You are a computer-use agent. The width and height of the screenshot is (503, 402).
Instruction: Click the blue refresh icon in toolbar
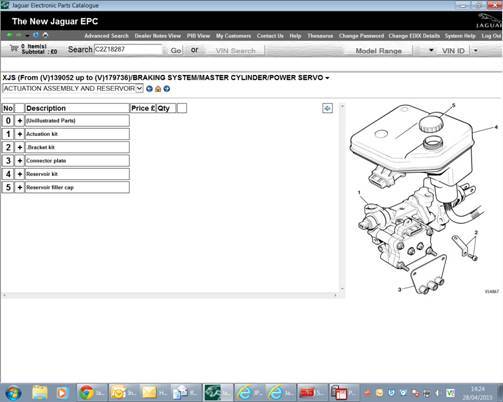point(36,35)
